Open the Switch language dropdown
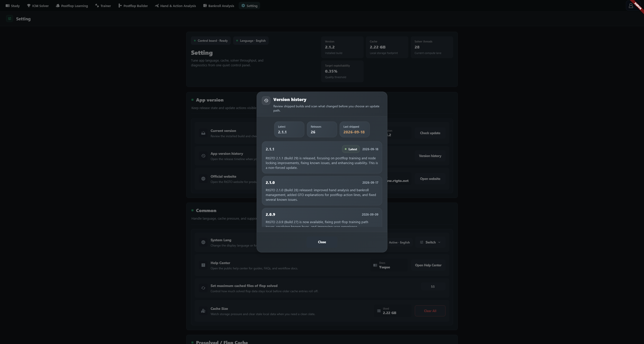 [x=430, y=242]
